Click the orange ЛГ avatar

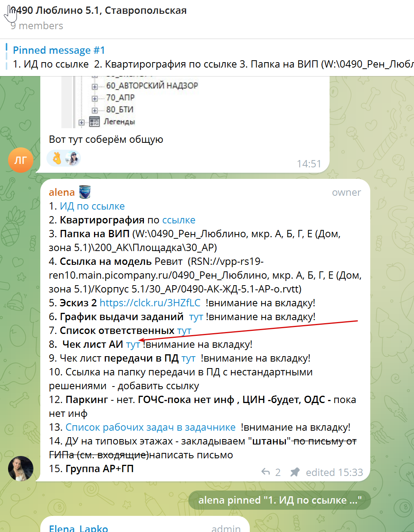pyautogui.click(x=21, y=160)
